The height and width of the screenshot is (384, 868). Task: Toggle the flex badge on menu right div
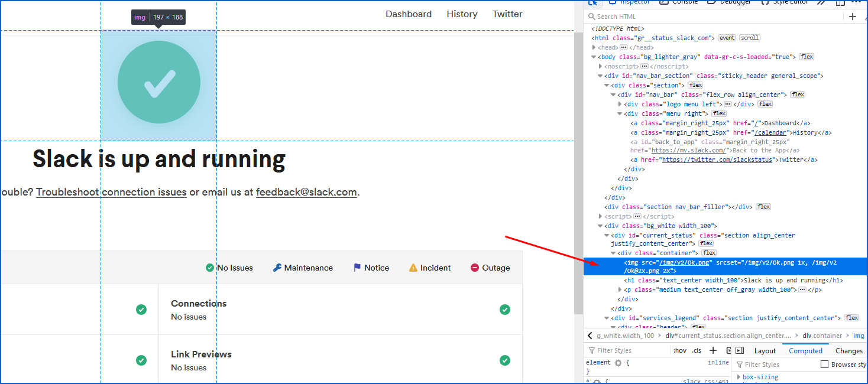pyautogui.click(x=719, y=113)
